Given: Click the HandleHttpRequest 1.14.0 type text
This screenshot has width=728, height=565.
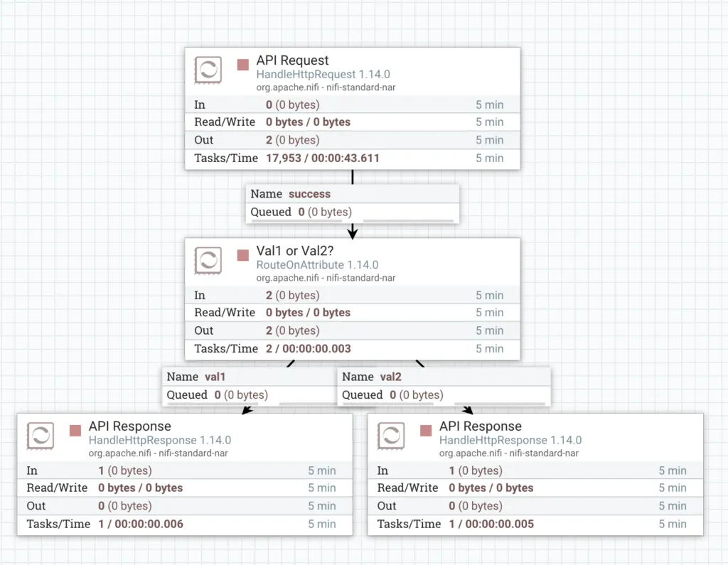Looking at the screenshot, I should (323, 75).
